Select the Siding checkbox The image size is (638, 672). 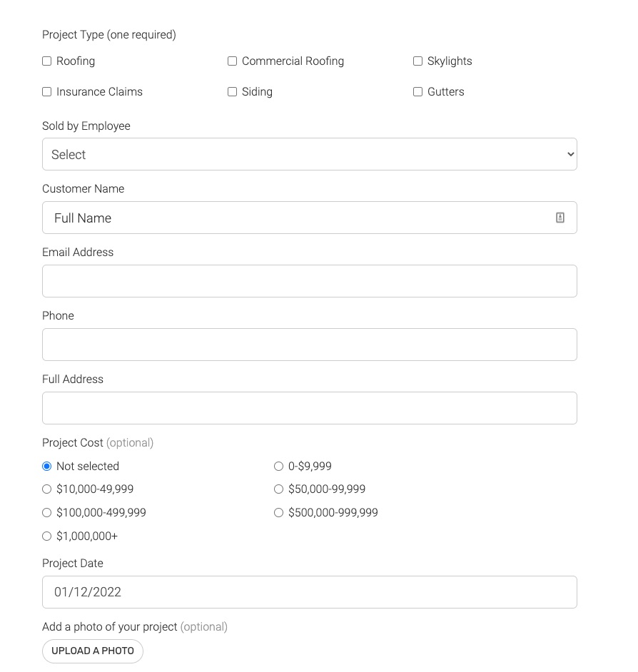(x=233, y=92)
